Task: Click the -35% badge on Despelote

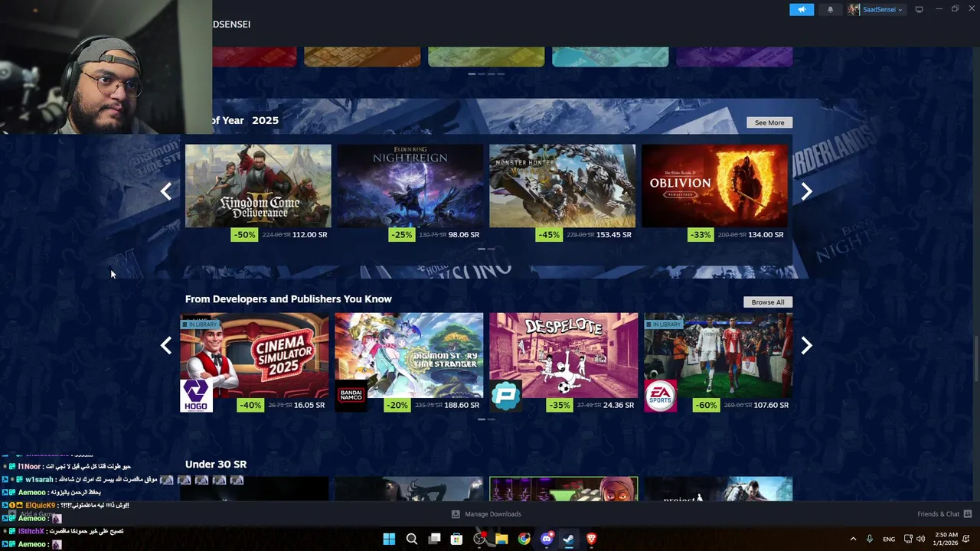Action: (x=560, y=405)
